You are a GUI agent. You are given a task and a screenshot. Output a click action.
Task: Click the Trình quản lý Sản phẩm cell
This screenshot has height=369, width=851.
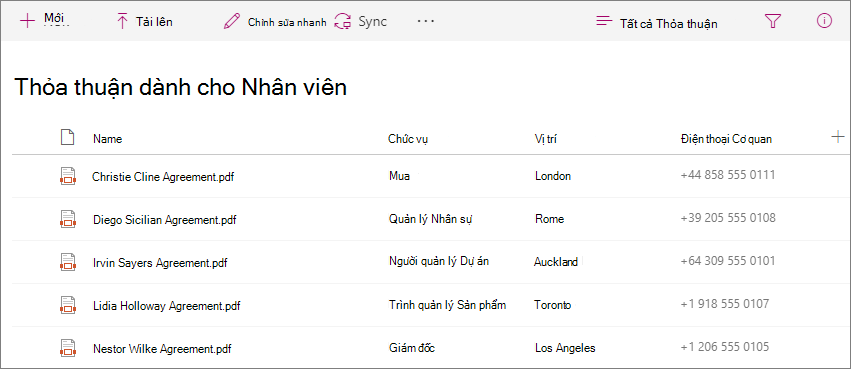click(447, 304)
